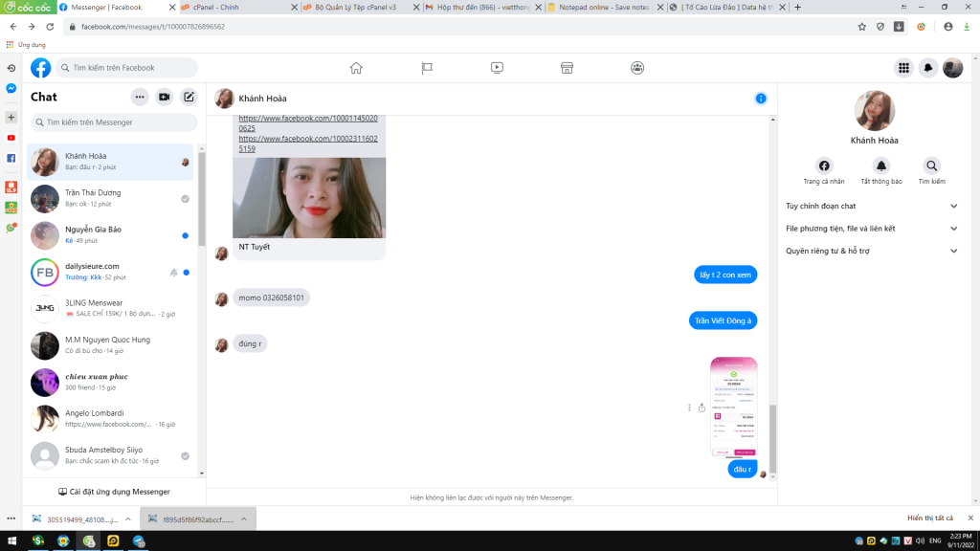Create a new video call room

[164, 97]
